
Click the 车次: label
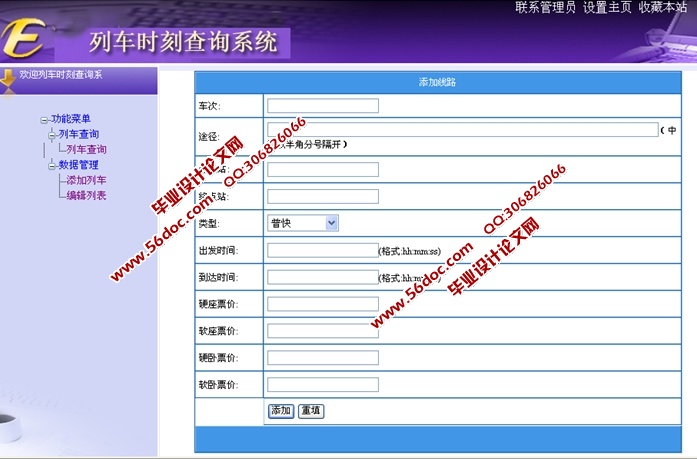point(209,106)
